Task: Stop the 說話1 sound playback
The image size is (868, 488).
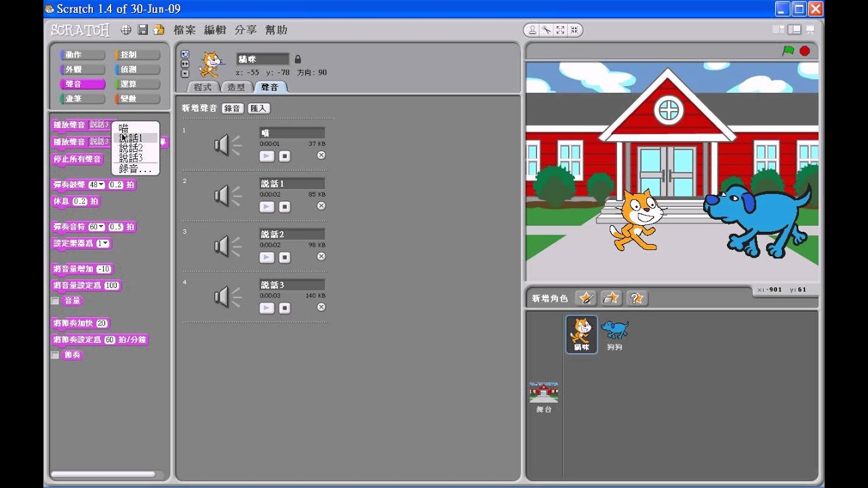Action: click(285, 207)
